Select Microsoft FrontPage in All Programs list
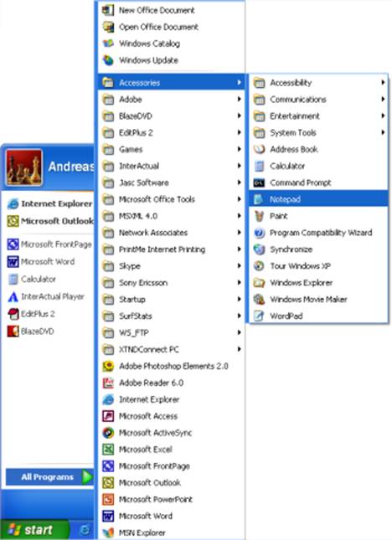 pyautogui.click(x=171, y=466)
